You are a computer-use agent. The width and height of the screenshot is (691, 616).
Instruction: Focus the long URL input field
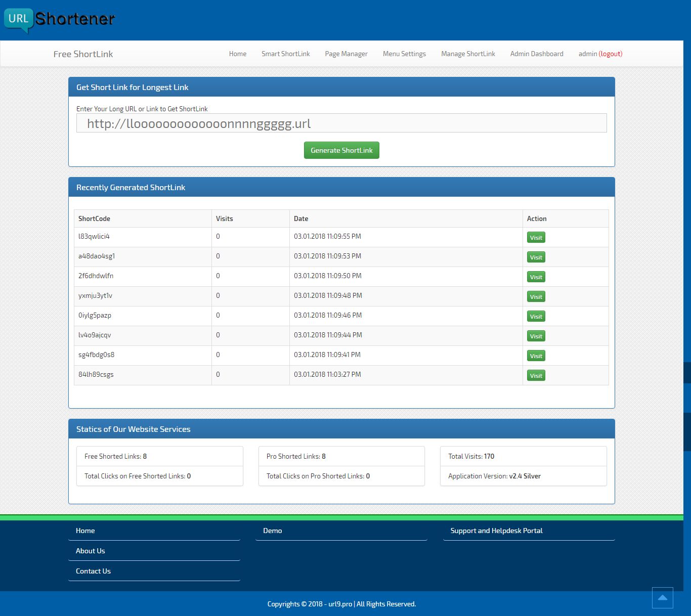click(341, 123)
